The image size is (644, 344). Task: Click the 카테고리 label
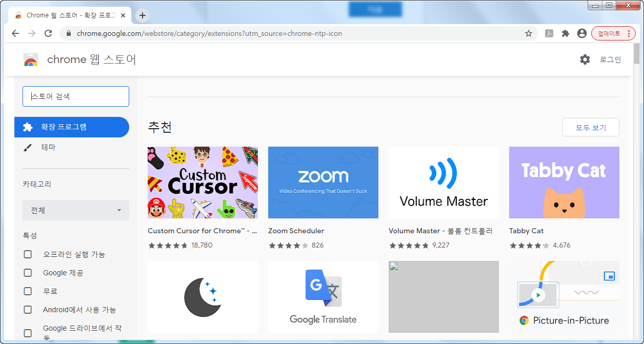click(37, 184)
